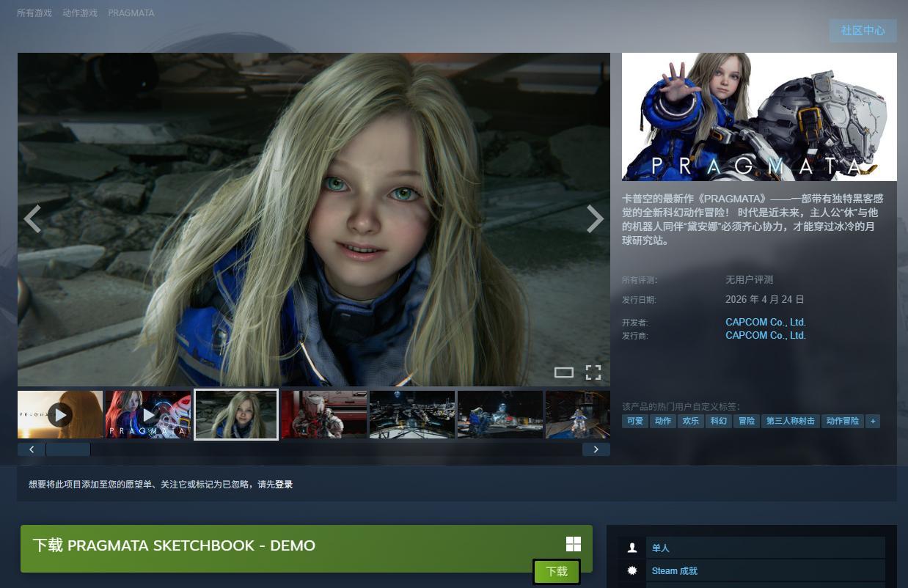
Task: Grab the thumbnail strip scrollbar handle
Action: click(68, 449)
